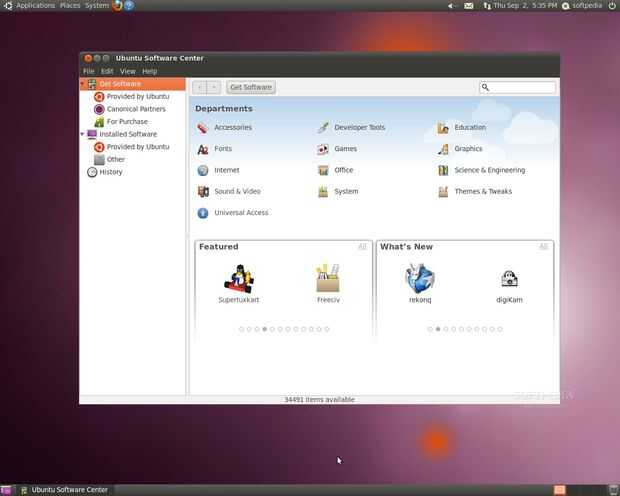The height and width of the screenshot is (496, 620).
Task: Click the last pagination dot in Featured
Action: [327, 329]
